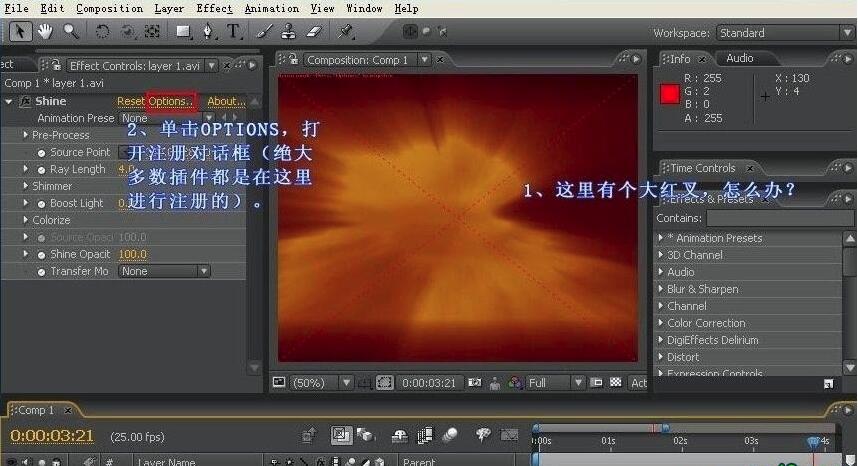Click the Motion Blur timeline icon
The image size is (858, 466).
tap(450, 435)
